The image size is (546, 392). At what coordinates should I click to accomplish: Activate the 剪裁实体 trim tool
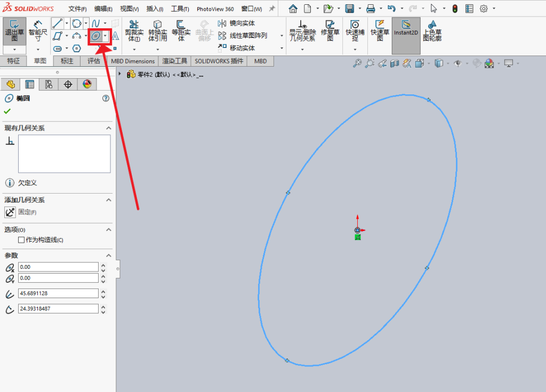134,30
